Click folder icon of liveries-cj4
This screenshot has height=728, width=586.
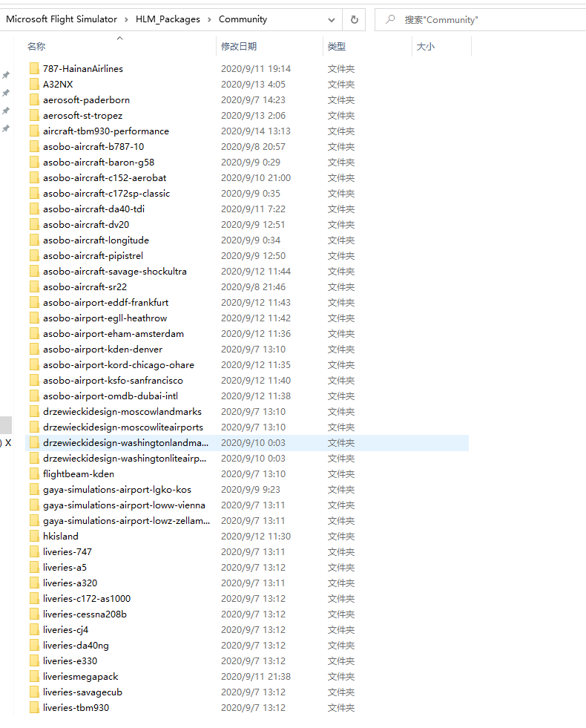point(34,629)
